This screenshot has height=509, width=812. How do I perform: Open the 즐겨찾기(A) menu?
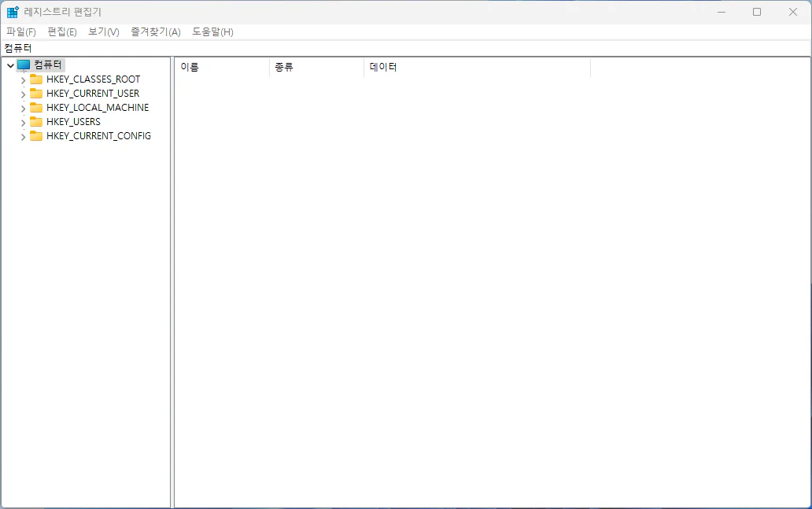(156, 32)
